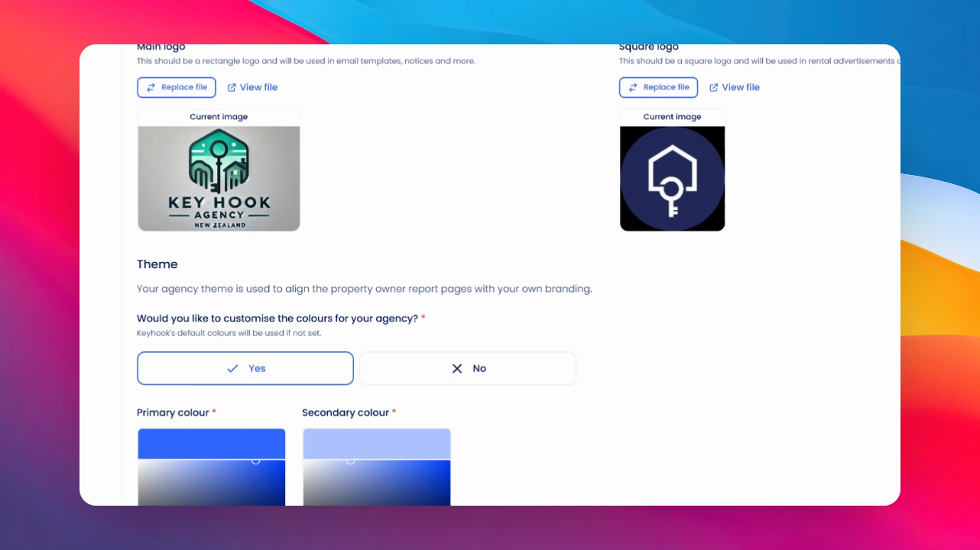This screenshot has height=550, width=980.
Task: Click inside the Secondary colour saturation area
Action: [x=377, y=483]
